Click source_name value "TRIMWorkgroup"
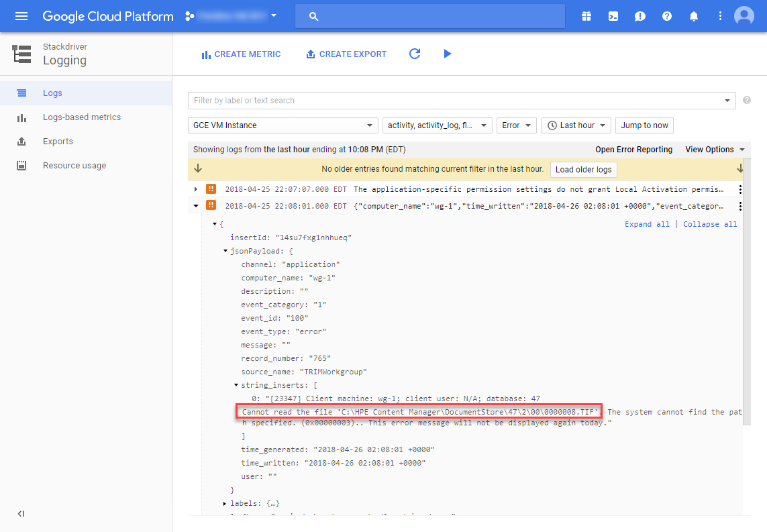Screen dimensions: 767x532 coord(333,372)
